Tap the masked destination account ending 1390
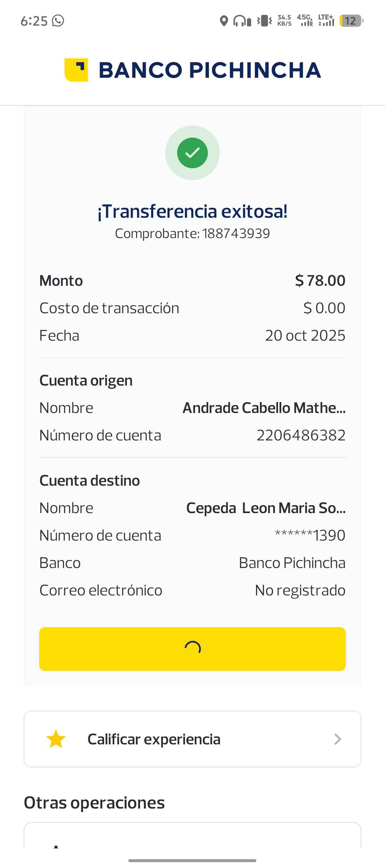The width and height of the screenshot is (385, 868). click(310, 535)
